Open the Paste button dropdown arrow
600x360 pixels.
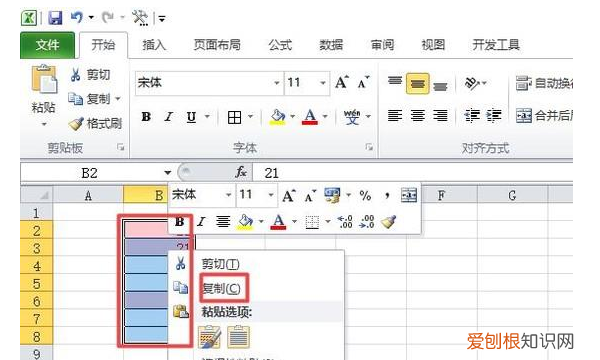[44, 124]
